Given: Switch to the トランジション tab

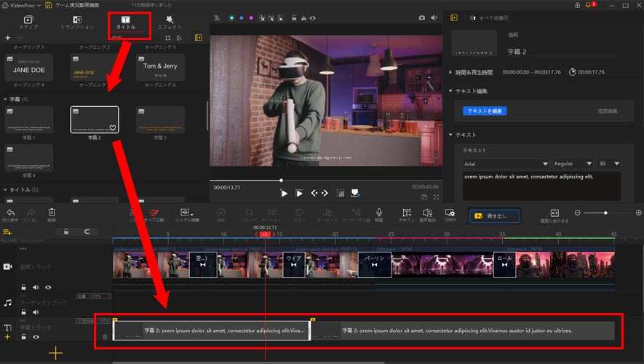Looking at the screenshot, I should (x=76, y=23).
